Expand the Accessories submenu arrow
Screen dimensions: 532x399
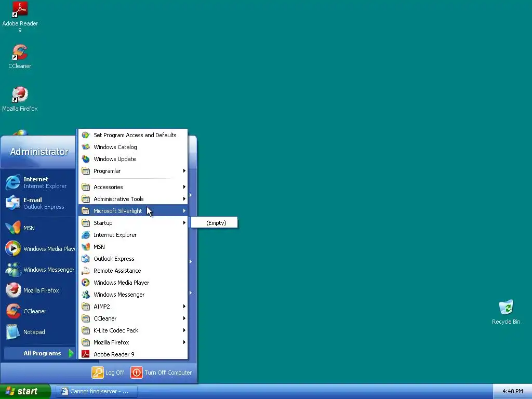[184, 187]
